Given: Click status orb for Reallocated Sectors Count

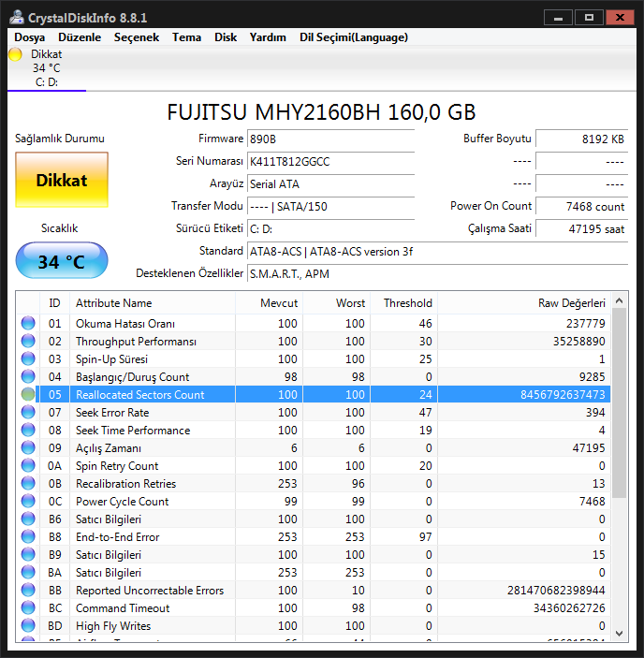Looking at the screenshot, I should 28,394.
